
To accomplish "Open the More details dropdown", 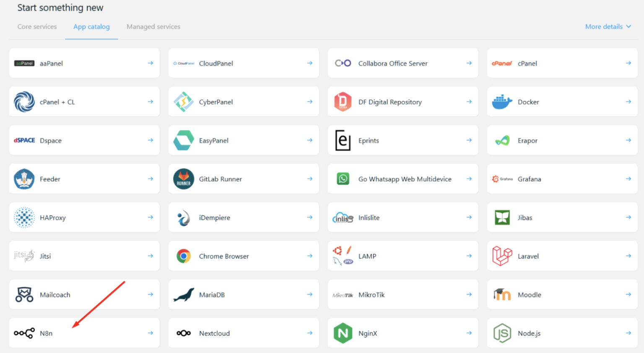I will coord(608,26).
